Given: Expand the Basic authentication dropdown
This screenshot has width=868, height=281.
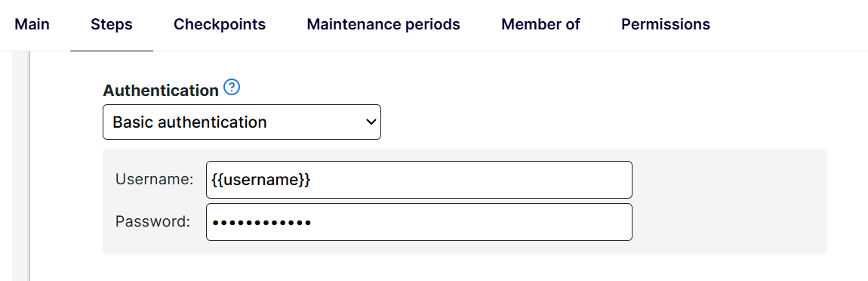Looking at the screenshot, I should [x=242, y=122].
